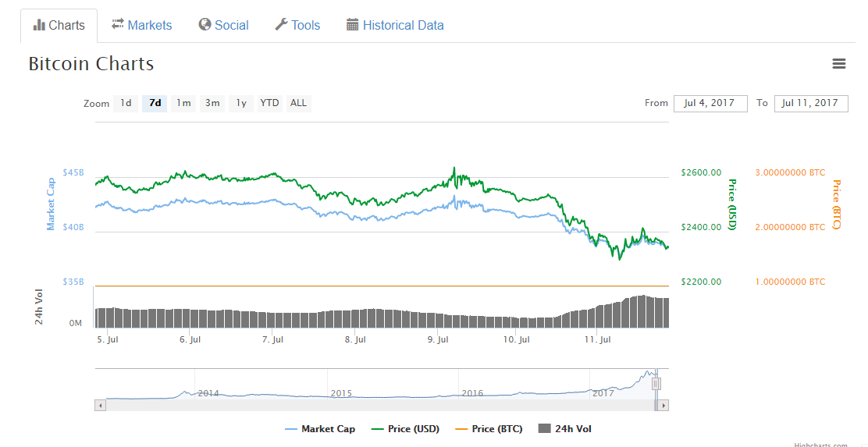The image size is (868, 447).
Task: Open the chart context hamburger menu
Action: tap(838, 64)
